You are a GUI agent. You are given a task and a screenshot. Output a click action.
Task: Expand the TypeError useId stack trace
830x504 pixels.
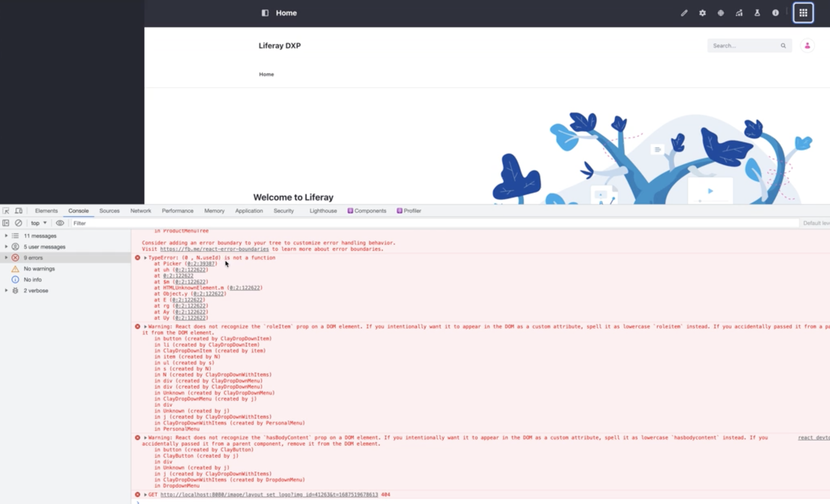pyautogui.click(x=145, y=258)
